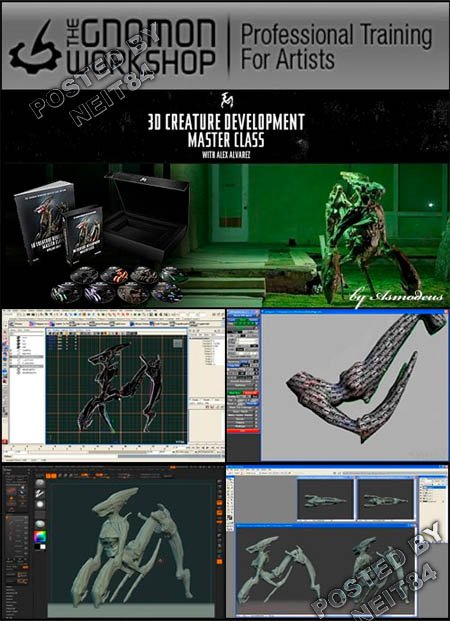Open the ZBrush brush thumbnail with the grey sphere
This screenshot has width=450, height=621.
[40, 484]
